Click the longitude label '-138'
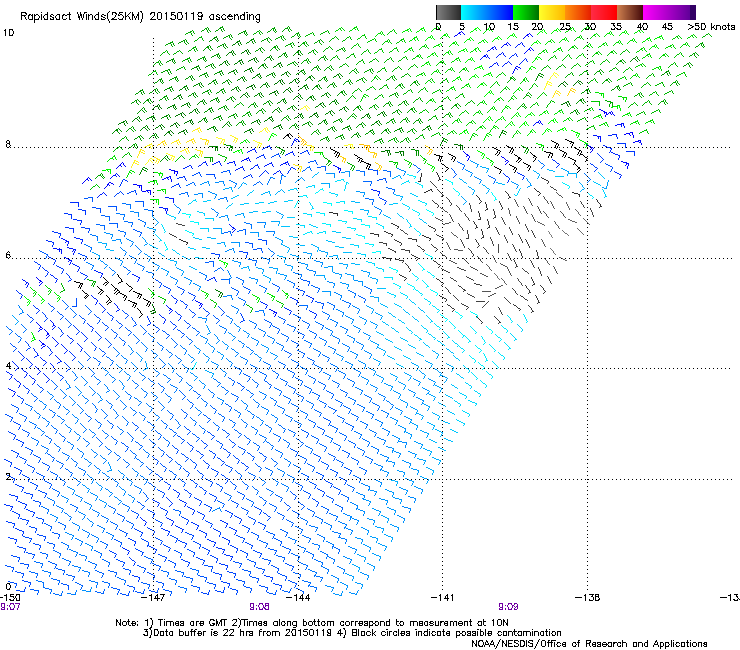The image size is (740, 650). tap(588, 598)
